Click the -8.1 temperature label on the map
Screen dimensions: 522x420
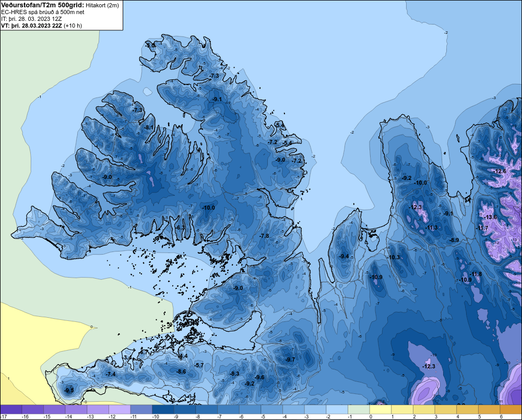coord(149,127)
